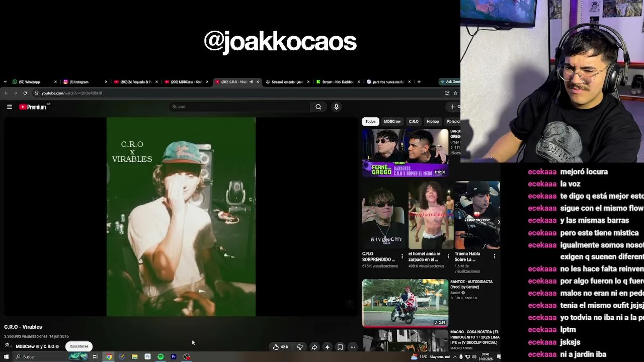Open 'SANTOZ - AUTODIDACTA (Prod. by Santoz)' title
Screen dimensions: 644x362
click(471, 285)
